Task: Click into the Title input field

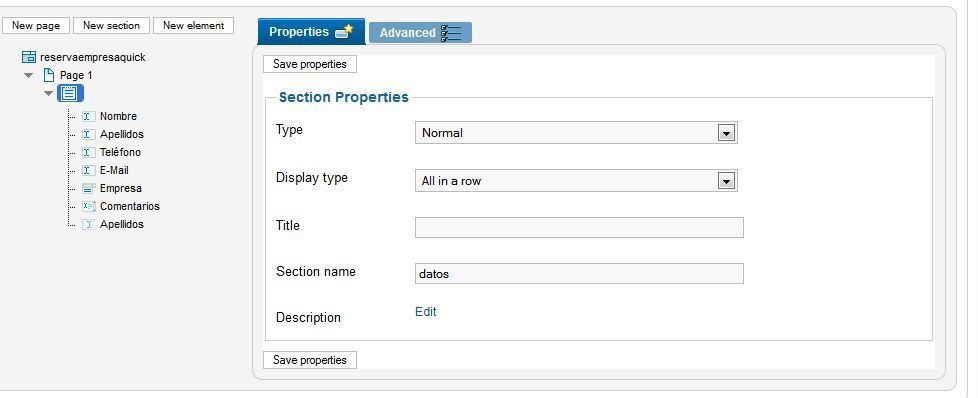Action: click(579, 228)
